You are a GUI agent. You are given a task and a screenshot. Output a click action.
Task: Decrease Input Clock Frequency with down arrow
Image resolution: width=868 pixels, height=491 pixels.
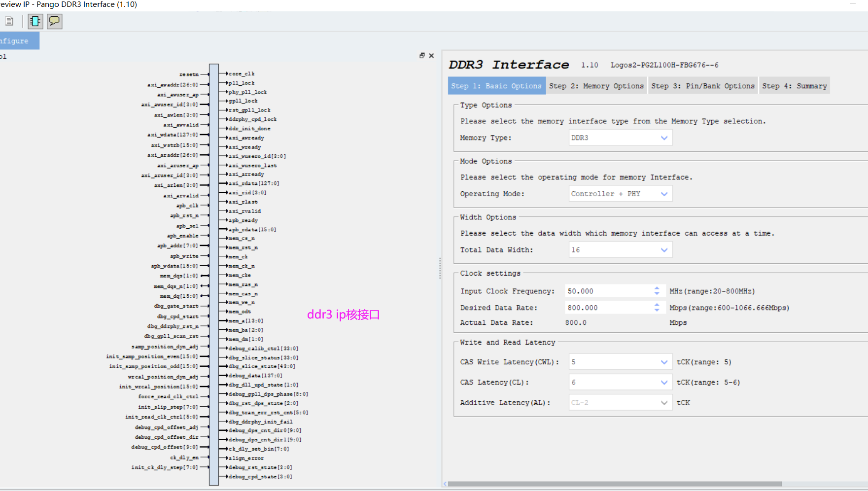click(x=657, y=294)
